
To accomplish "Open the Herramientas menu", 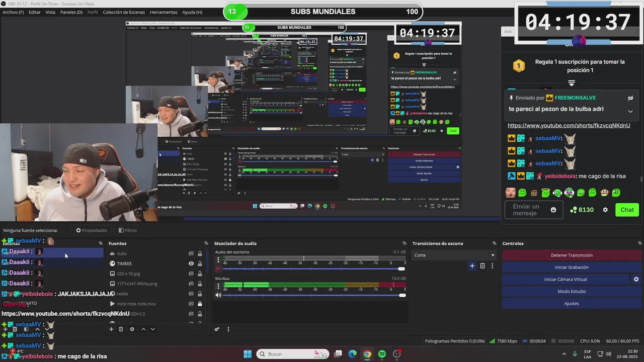I will point(164,12).
